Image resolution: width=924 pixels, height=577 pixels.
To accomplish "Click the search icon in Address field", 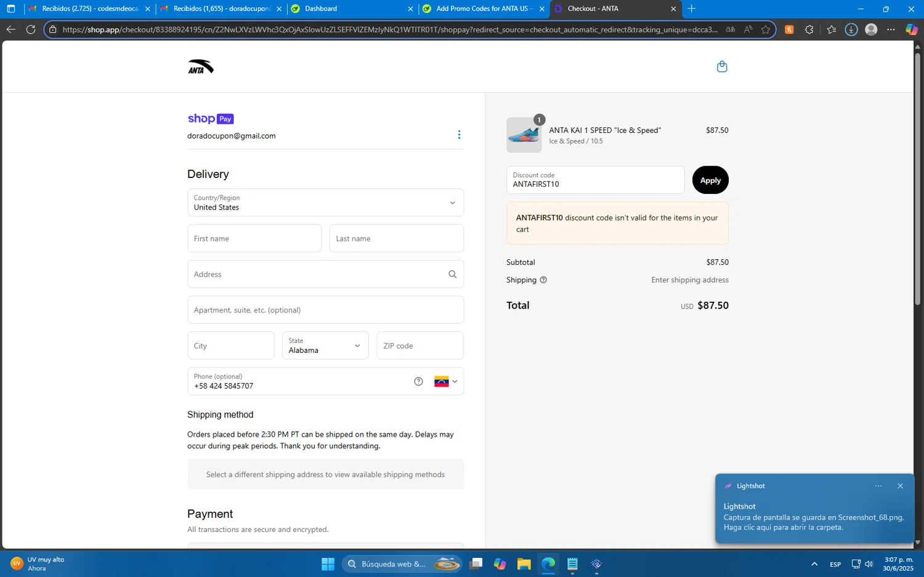I will coord(452,274).
